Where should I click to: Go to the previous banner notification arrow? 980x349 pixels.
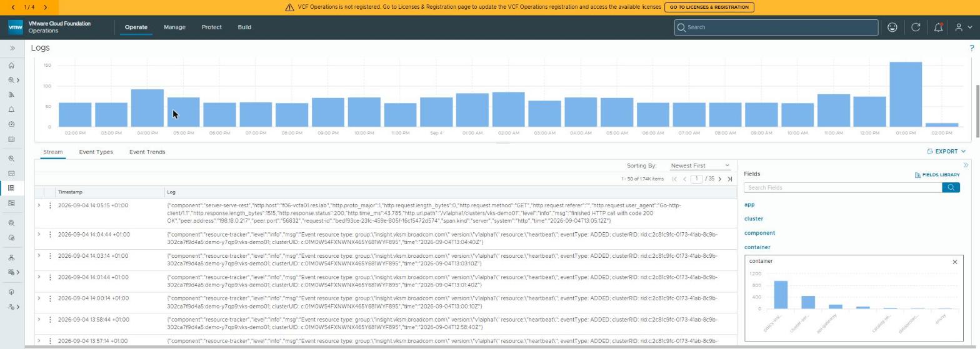pos(13,7)
